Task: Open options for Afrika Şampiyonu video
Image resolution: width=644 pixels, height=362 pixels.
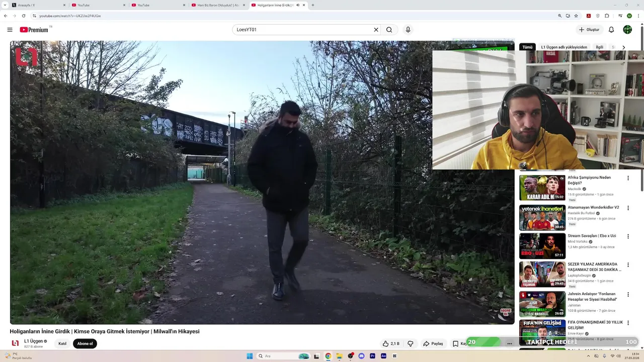Action: (628, 178)
